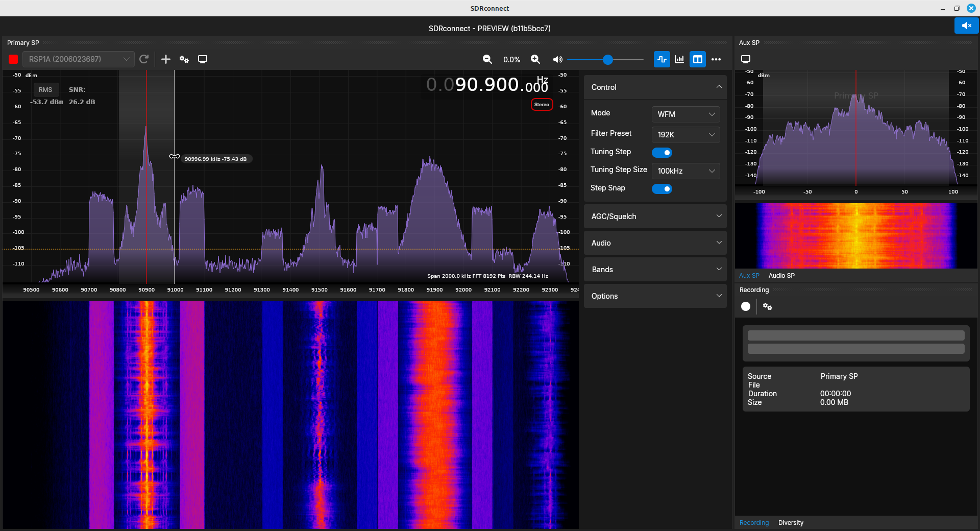This screenshot has width=980, height=531.
Task: Click the 91500 label on frequency axis
Action: pos(320,289)
